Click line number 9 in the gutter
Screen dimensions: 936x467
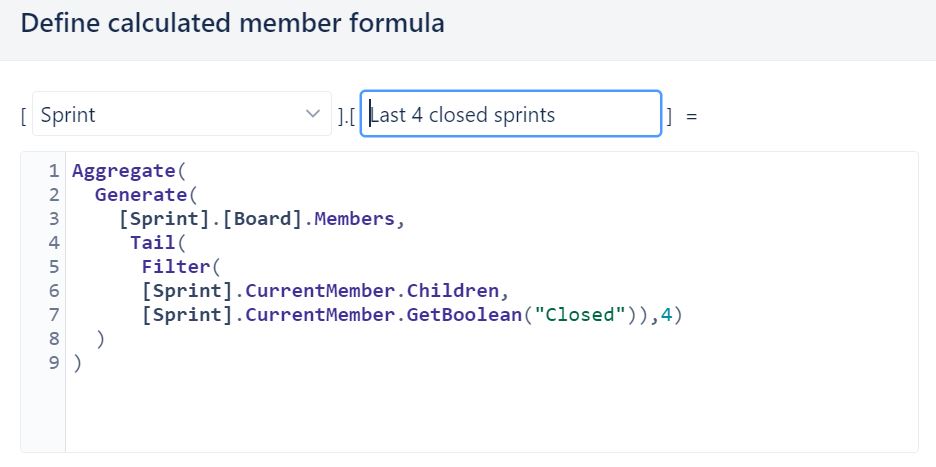point(54,362)
